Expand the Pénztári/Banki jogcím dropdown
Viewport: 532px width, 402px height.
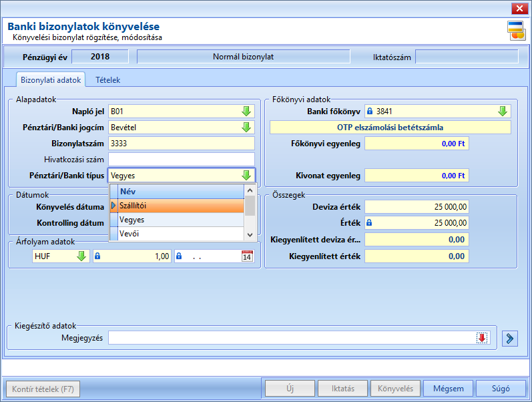246,128
